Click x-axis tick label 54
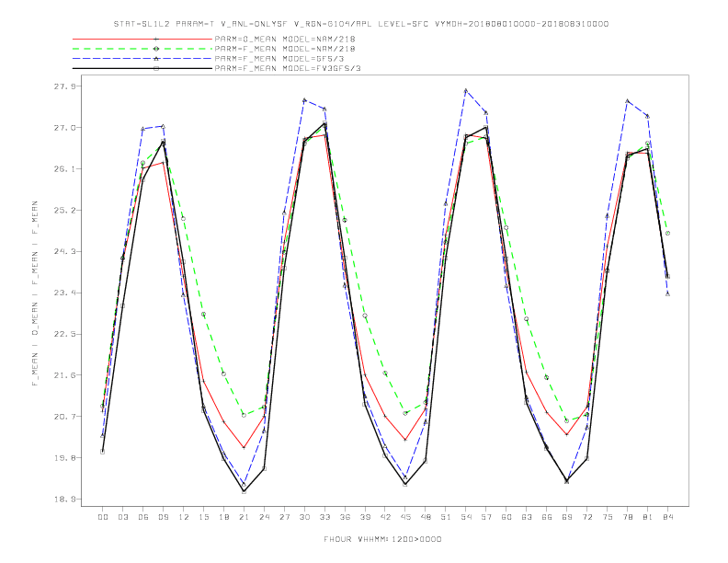The height and width of the screenshot is (563, 728). 466,517
